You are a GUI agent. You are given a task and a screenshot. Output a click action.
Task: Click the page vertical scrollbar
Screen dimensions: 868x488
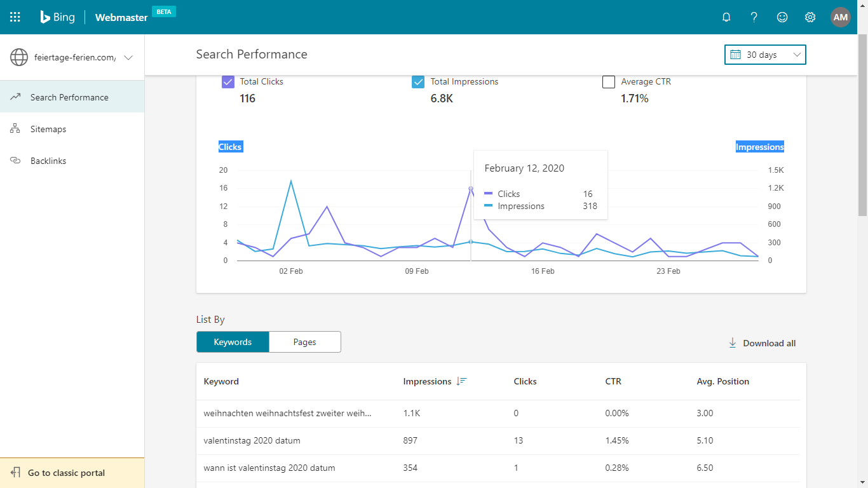[863, 127]
